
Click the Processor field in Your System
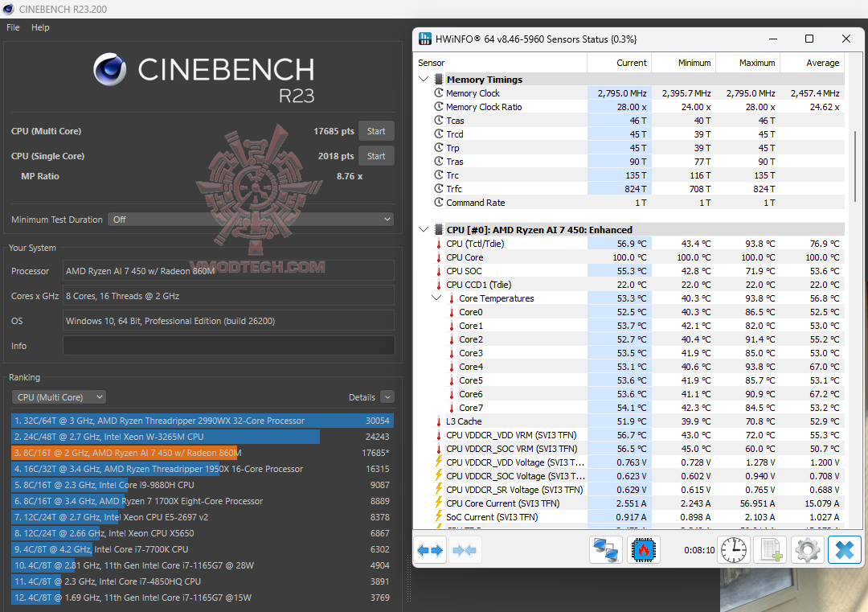click(x=228, y=271)
